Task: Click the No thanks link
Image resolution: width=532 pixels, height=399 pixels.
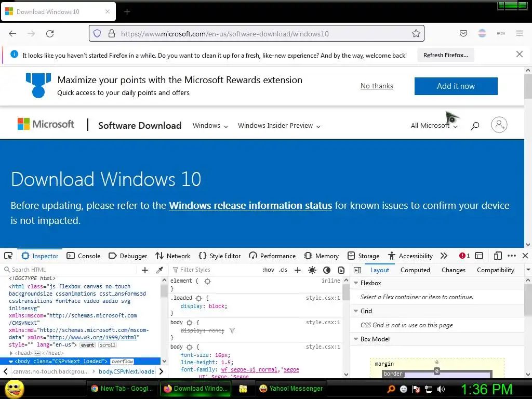Action: click(x=377, y=86)
